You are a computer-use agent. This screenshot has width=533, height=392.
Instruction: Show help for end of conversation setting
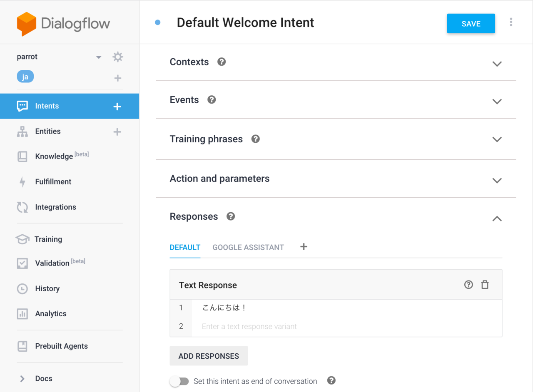(331, 380)
